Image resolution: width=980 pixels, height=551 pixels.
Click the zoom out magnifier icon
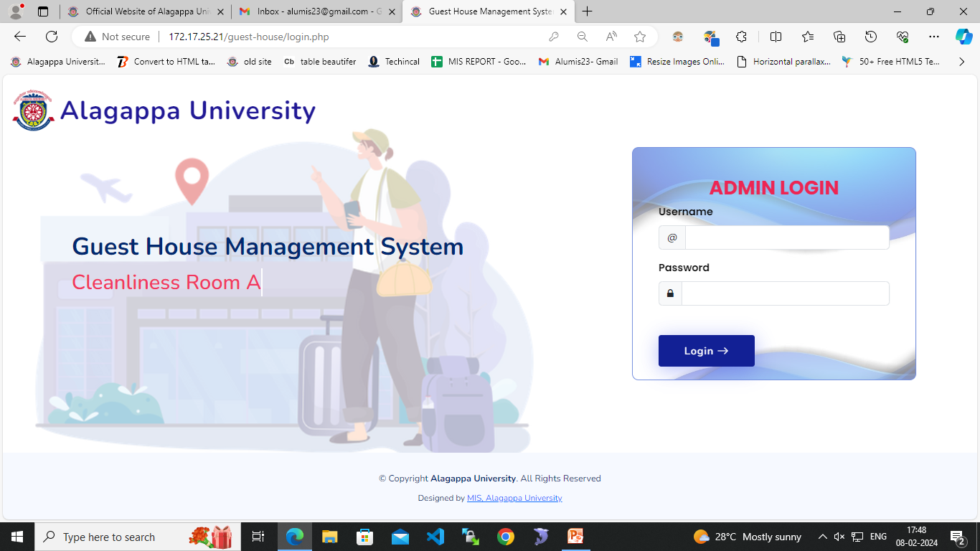coord(583,37)
